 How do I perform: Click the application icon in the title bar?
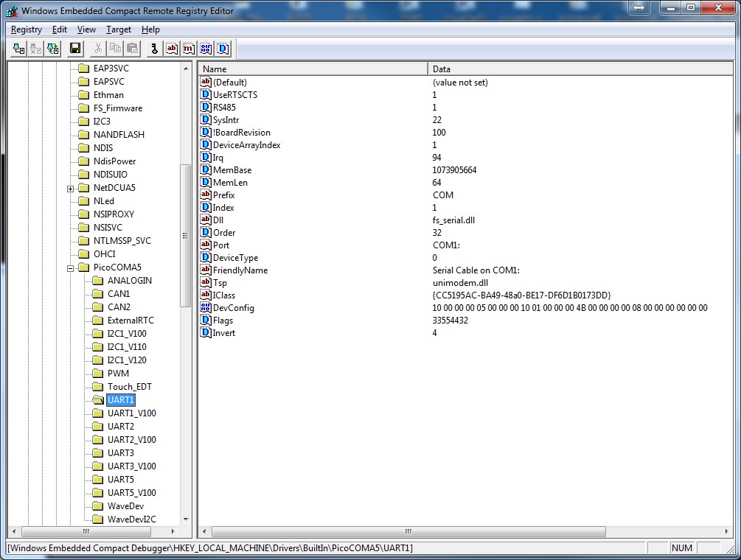click(x=12, y=10)
